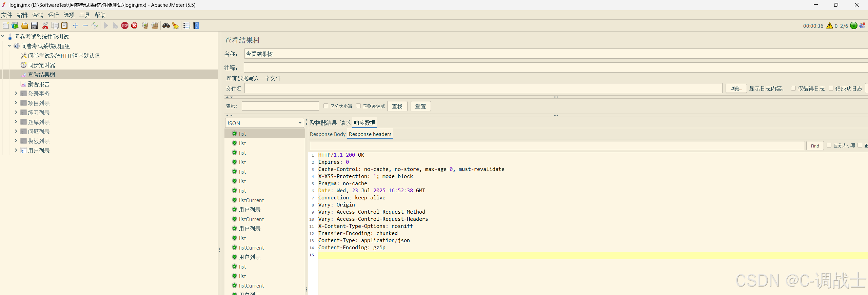Viewport: 868px width, 295px height.
Task: Save the test plan with floppy icon
Action: [x=34, y=26]
